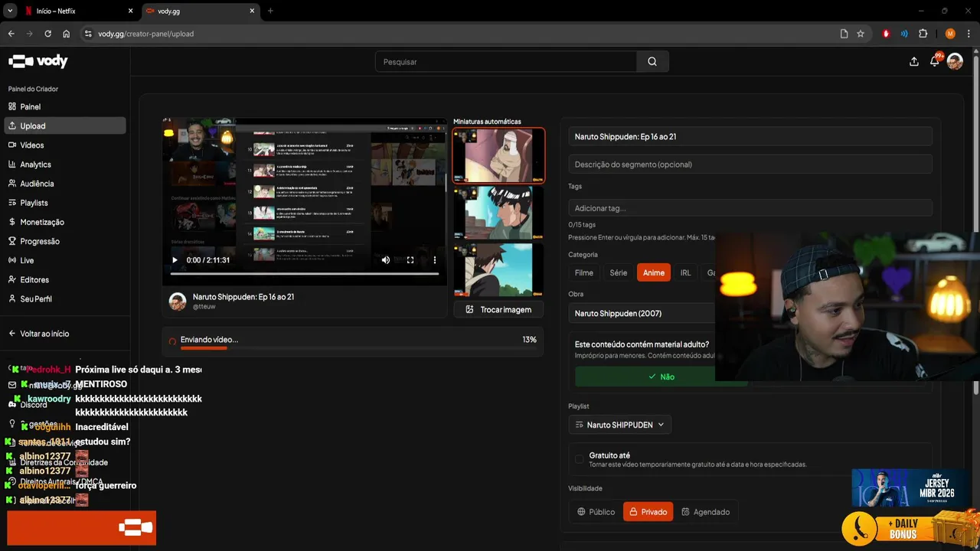Click the Jersey MIBR 2026 ad
Viewport: 980px width, 551px height.
click(909, 487)
